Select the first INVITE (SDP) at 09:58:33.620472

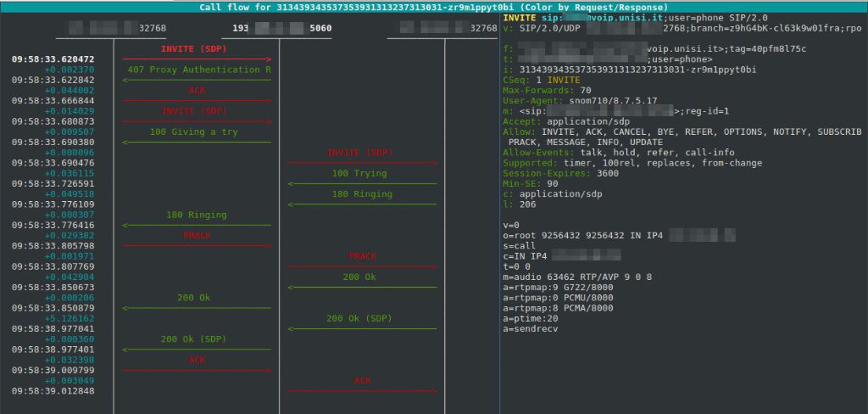point(194,49)
